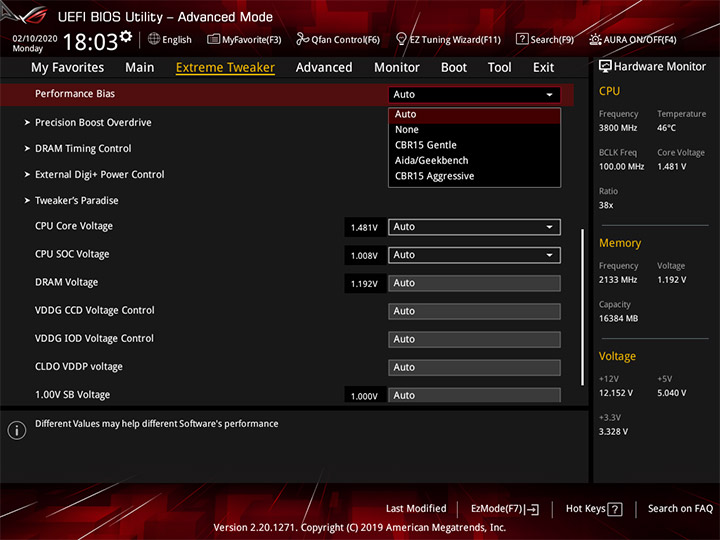
Task: Click VDDG CCD Voltage Control field
Action: click(474, 311)
